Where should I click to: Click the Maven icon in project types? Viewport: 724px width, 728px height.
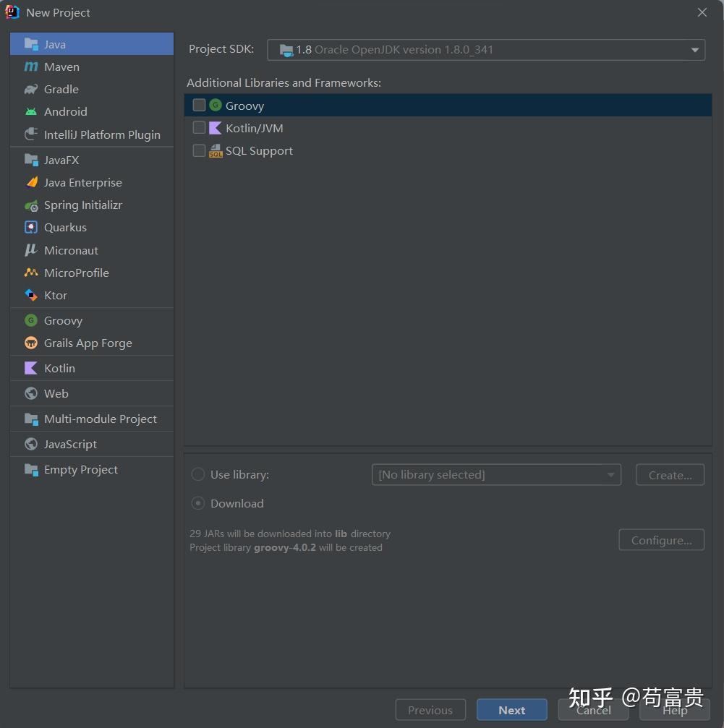coord(31,67)
